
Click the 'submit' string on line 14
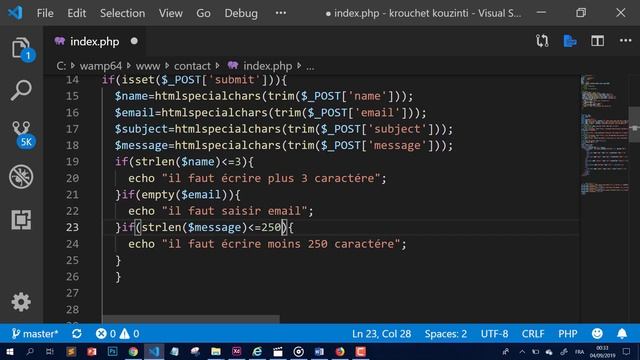234,80
